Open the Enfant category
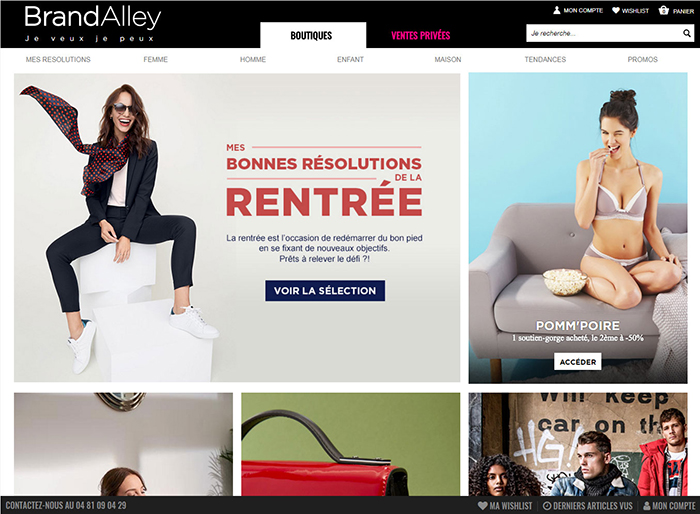The image size is (700, 514). [350, 59]
